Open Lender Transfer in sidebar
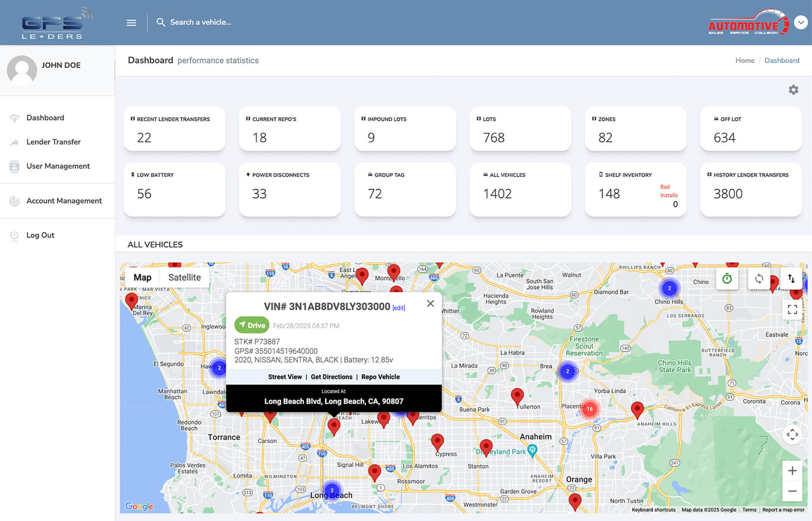 coord(53,142)
